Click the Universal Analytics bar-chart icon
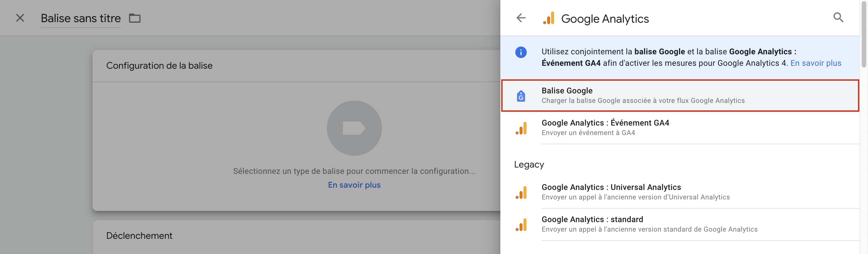This screenshot has width=868, height=254. (521, 192)
